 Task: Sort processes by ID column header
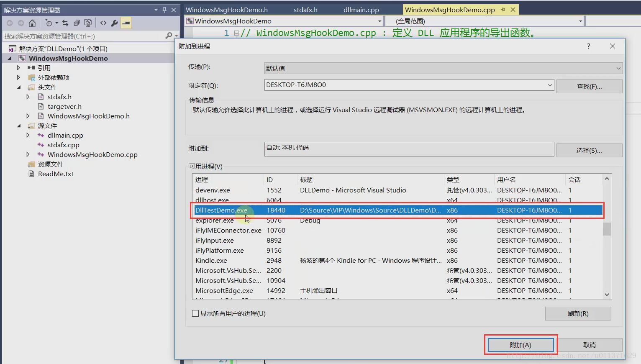coord(281,179)
